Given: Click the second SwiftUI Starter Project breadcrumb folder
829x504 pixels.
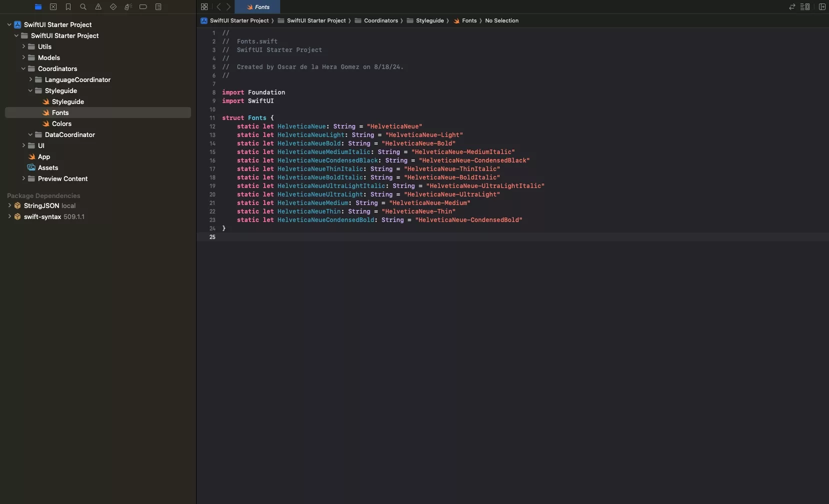Looking at the screenshot, I should pyautogui.click(x=312, y=20).
